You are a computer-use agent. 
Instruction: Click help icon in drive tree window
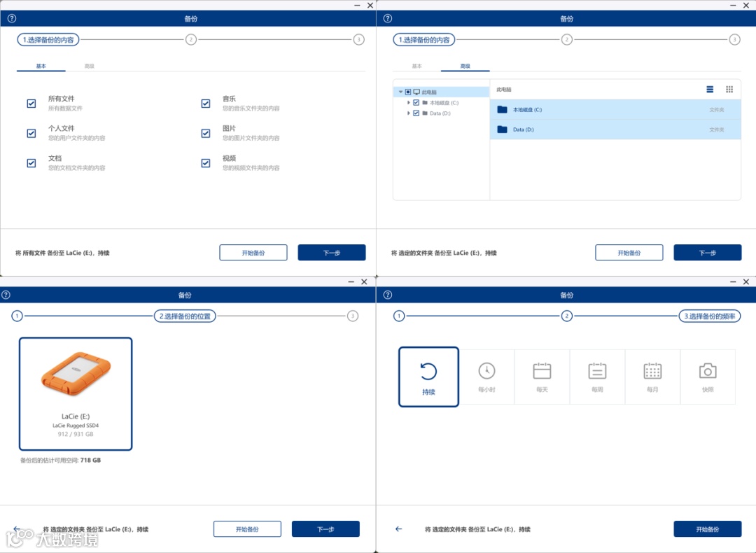[x=388, y=18]
